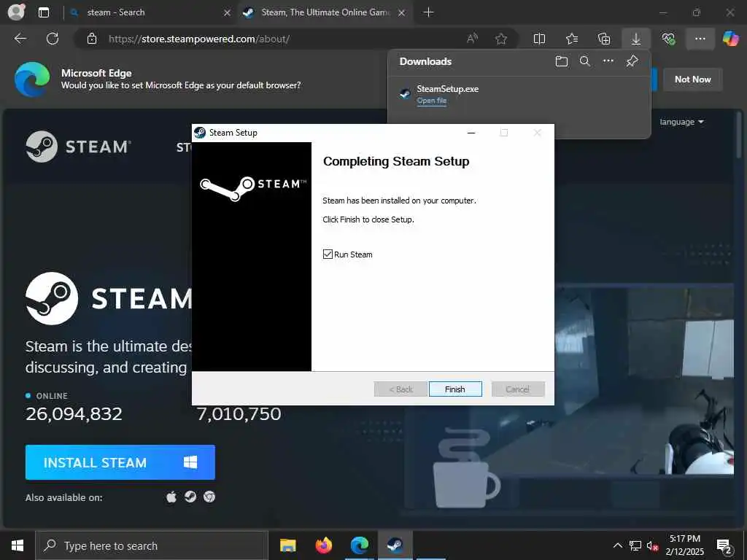Click the network tray icon
The width and height of the screenshot is (747, 560).
(x=635, y=545)
